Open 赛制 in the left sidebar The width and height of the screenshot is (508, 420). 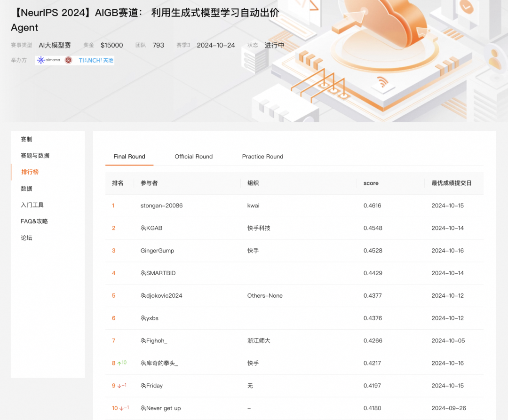[27, 139]
